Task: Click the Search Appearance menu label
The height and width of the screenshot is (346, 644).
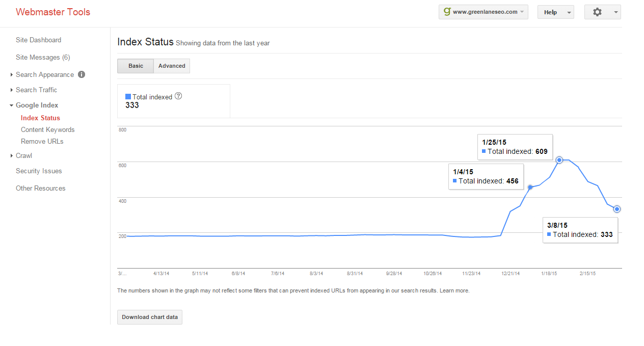Action: pos(45,74)
